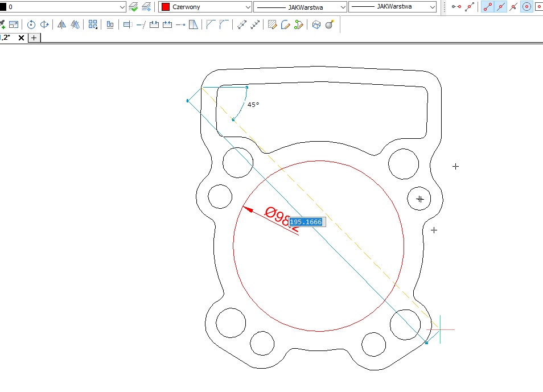Expand the first JAKWarstwa linetype dropdown
This screenshot has width=543, height=392.
(342, 7)
